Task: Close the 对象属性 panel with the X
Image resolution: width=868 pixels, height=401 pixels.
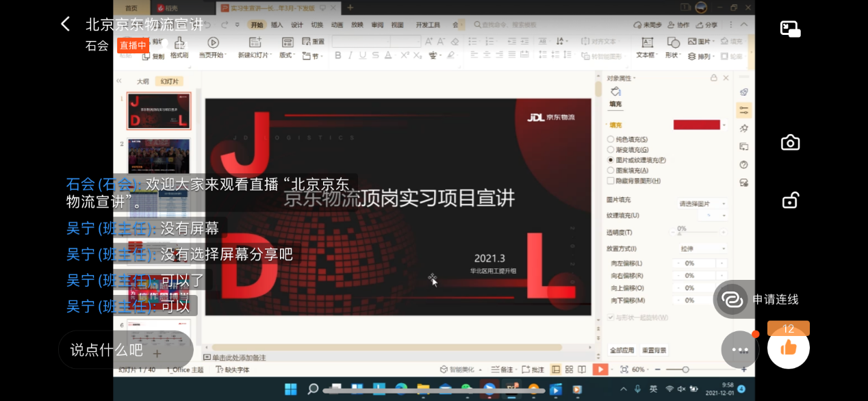Action: [726, 78]
